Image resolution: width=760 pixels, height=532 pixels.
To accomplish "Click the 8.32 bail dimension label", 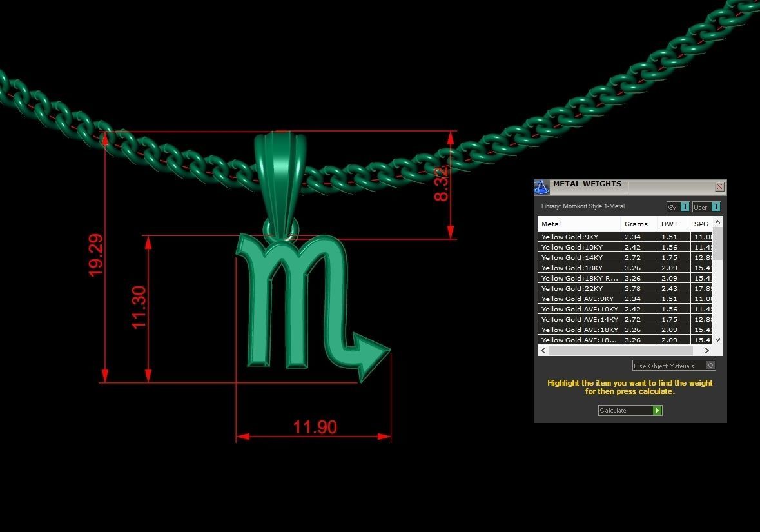I will tap(442, 184).
